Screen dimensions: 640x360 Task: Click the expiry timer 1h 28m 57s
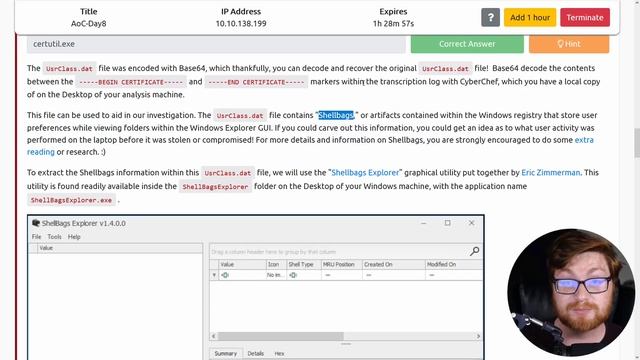pos(393,24)
